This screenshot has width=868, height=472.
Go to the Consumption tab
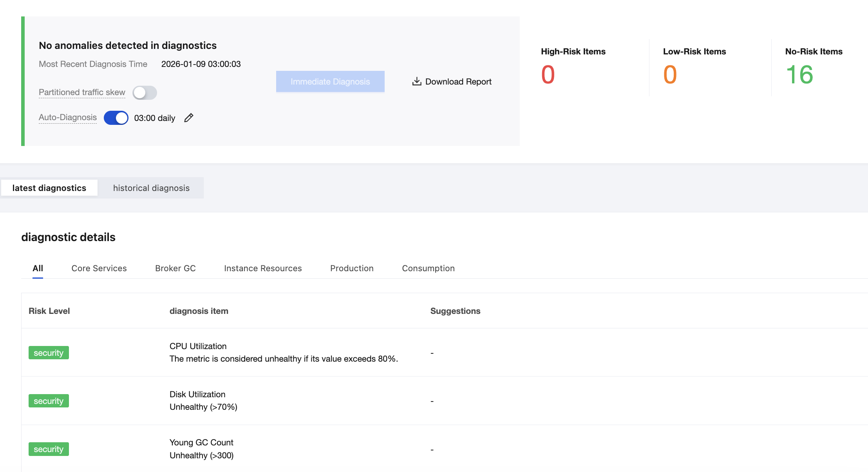click(x=428, y=268)
